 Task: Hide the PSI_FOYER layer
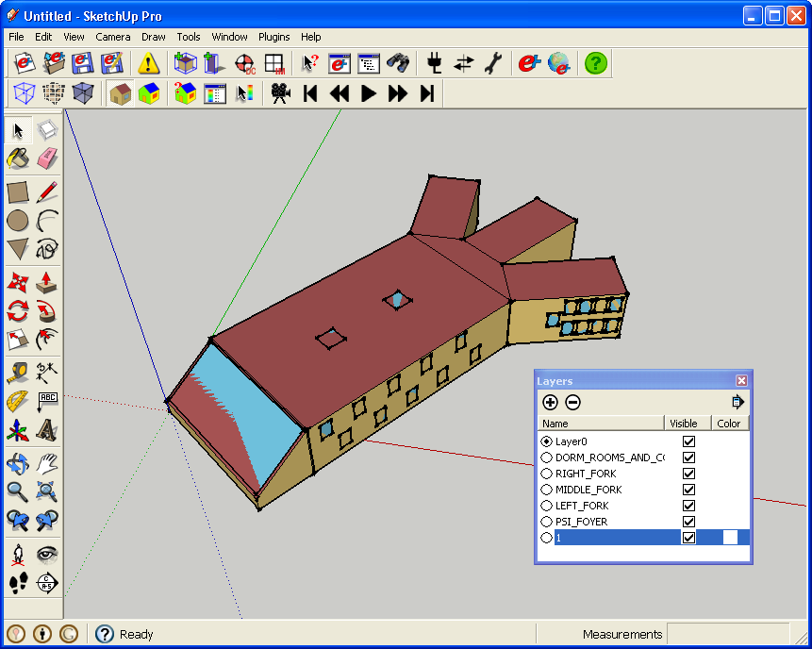point(688,521)
